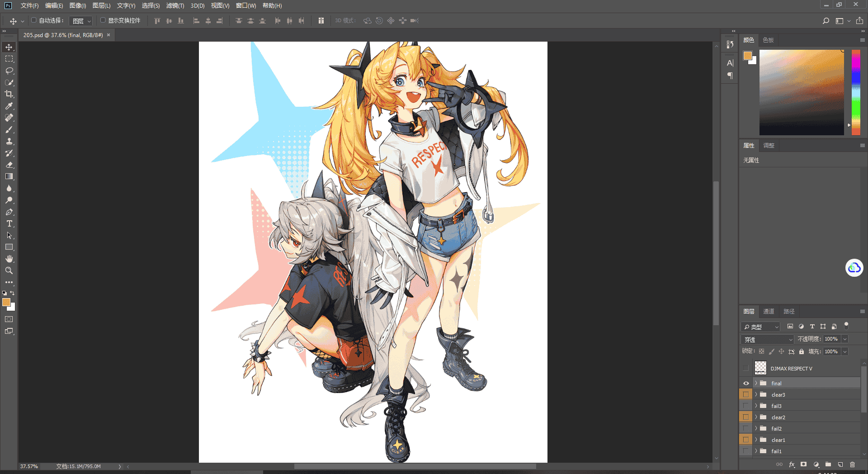
Task: Select the Gradient tool
Action: tap(9, 176)
